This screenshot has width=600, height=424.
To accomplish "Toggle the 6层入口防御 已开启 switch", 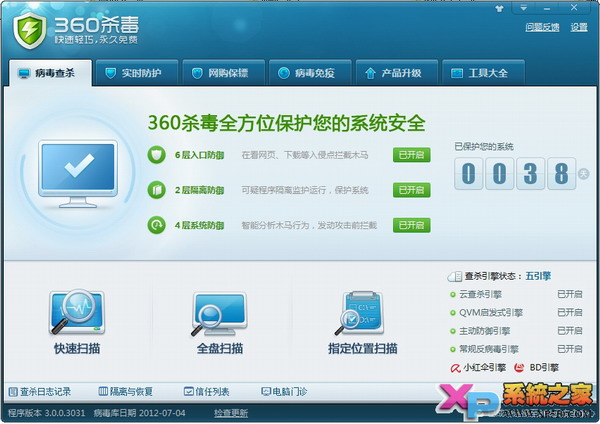I will click(x=411, y=155).
